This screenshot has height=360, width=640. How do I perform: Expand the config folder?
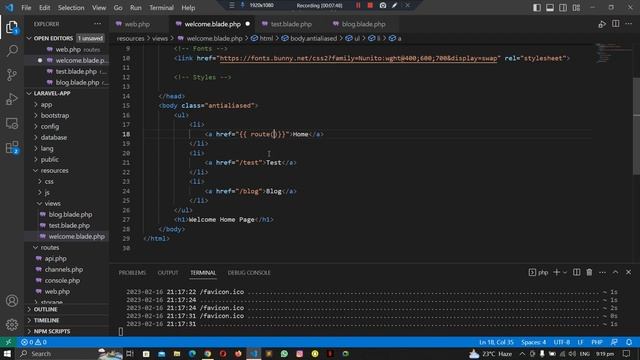(x=49, y=127)
